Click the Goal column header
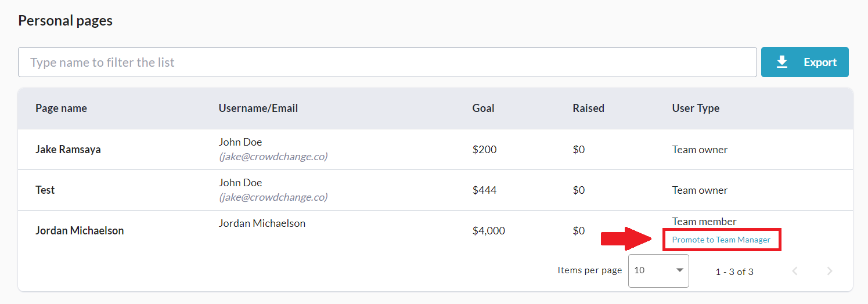Screen dimensions: 868x304 click(x=483, y=108)
